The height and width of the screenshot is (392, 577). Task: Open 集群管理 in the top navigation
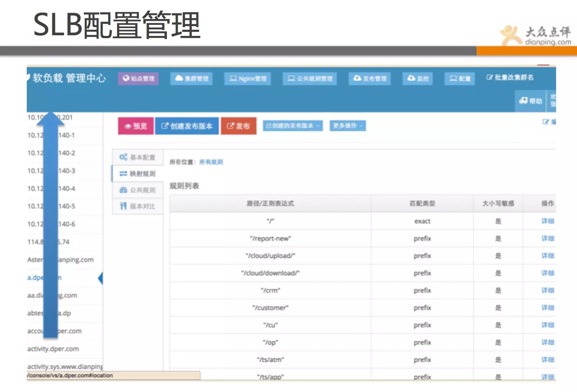click(191, 78)
